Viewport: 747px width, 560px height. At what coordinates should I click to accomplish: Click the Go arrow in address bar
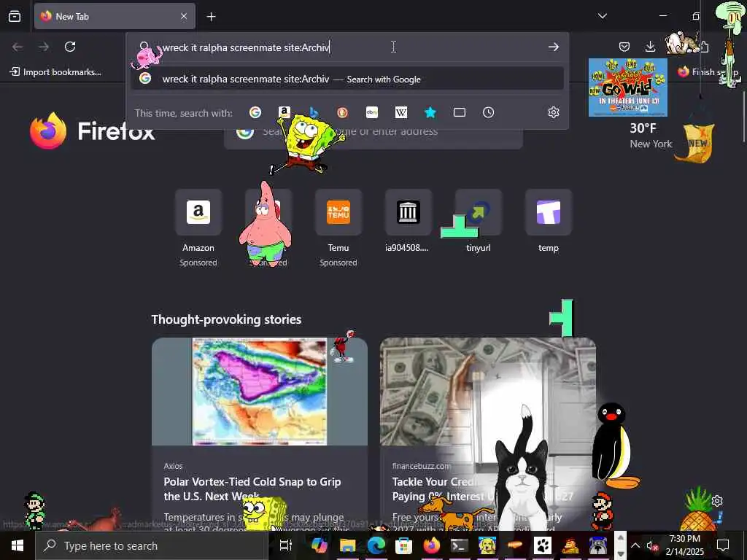[x=553, y=47]
